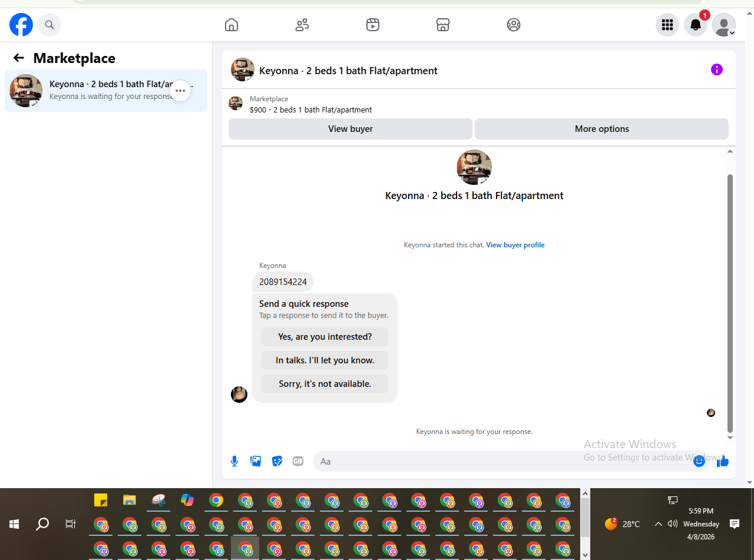Click the chat scrollbar down arrow
The width and height of the screenshot is (754, 560).
point(730,438)
